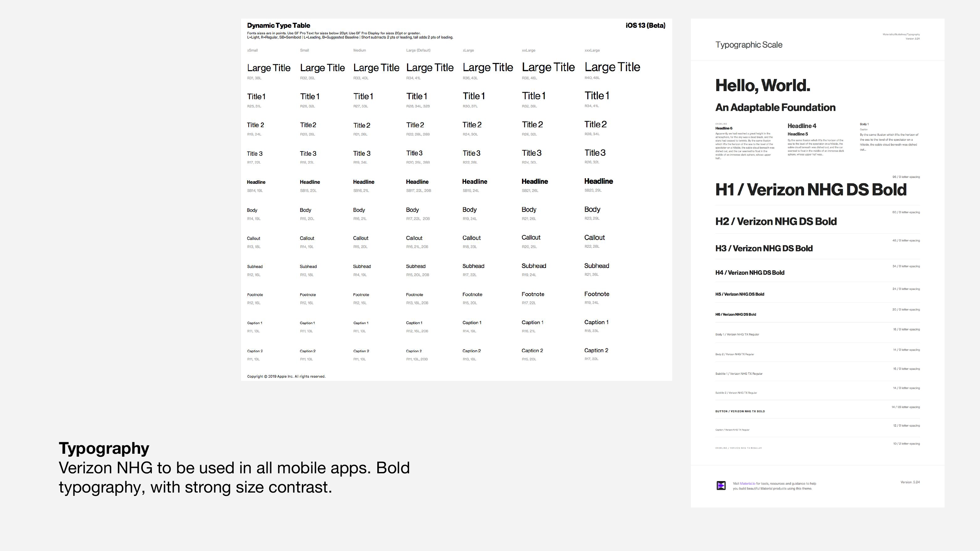Click the Typography heading on the slide
Screen dimensions: 980x551
104,448
